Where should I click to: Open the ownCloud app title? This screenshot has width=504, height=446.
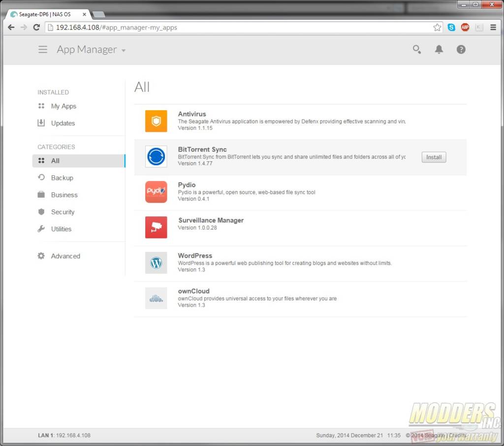coord(194,291)
